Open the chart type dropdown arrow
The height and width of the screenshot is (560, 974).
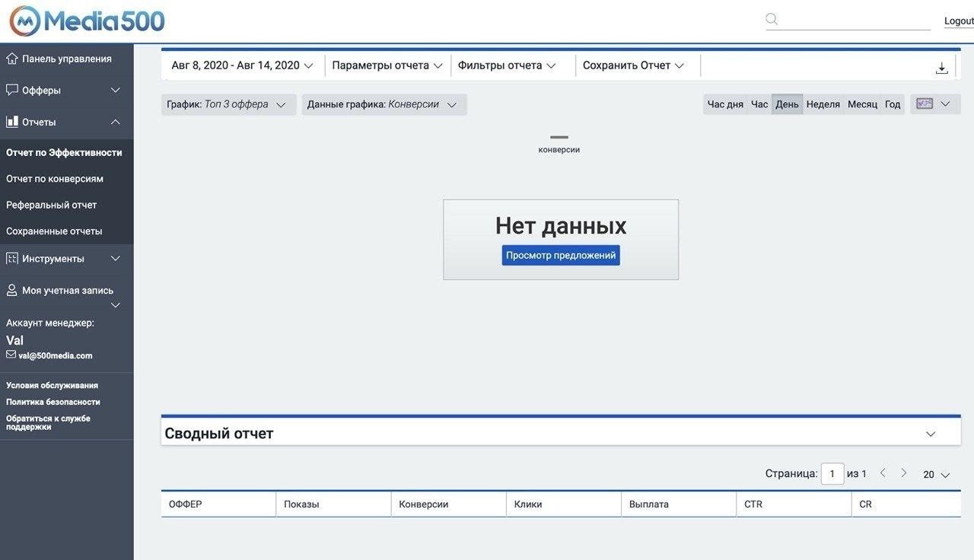(946, 104)
